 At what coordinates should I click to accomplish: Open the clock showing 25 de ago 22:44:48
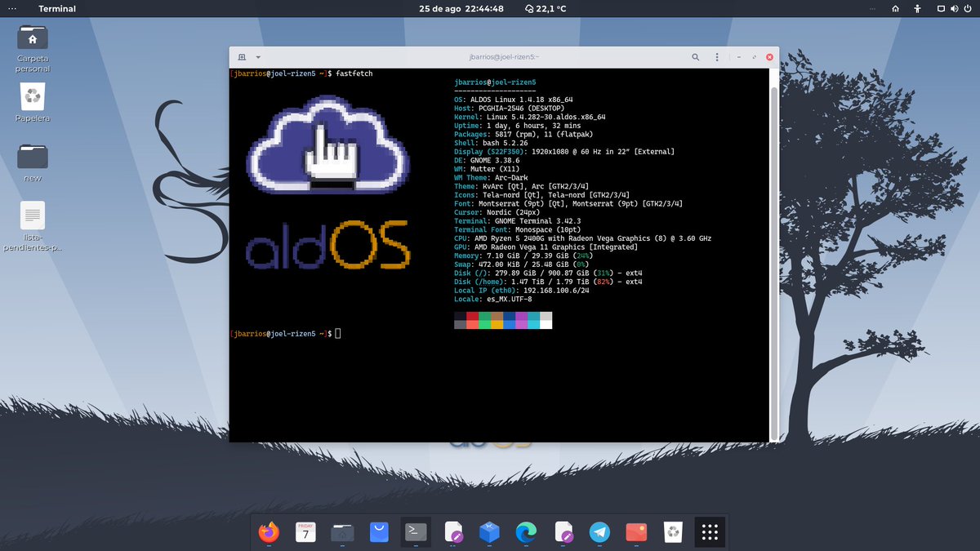coord(461,9)
